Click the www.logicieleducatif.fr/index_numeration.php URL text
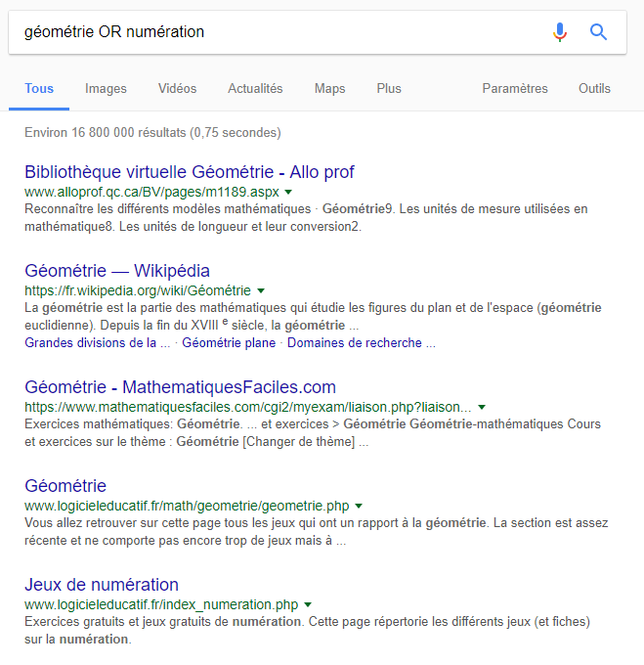The image size is (644, 665). click(161, 604)
